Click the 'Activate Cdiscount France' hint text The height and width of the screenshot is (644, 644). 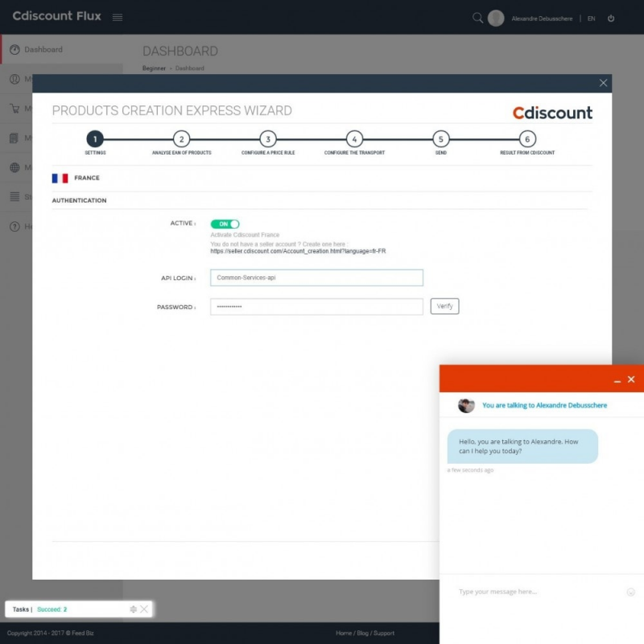[245, 235]
